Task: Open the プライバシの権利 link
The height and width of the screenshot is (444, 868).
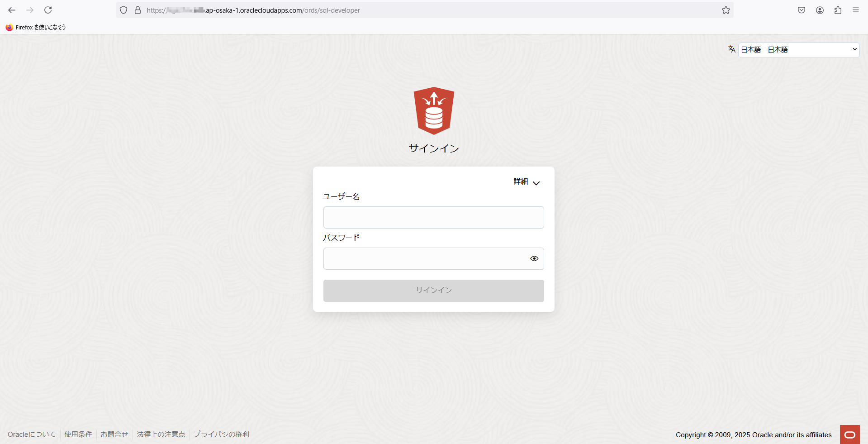Action: point(222,434)
